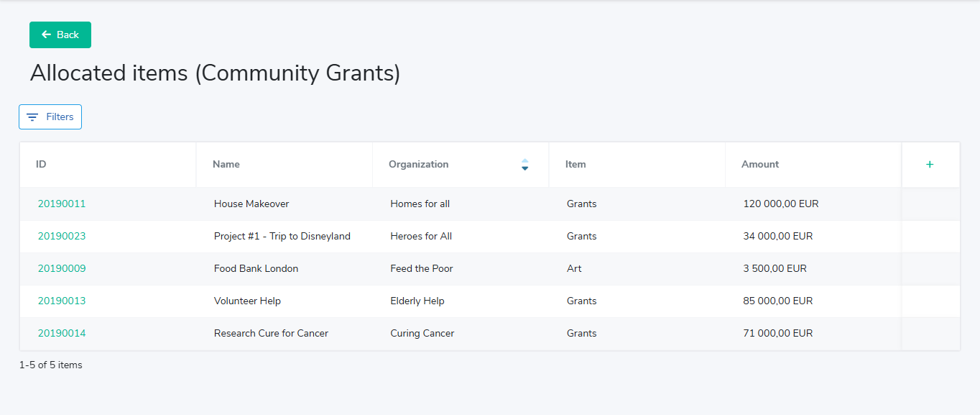Click the 120 000,00 EUR amount

pyautogui.click(x=781, y=204)
